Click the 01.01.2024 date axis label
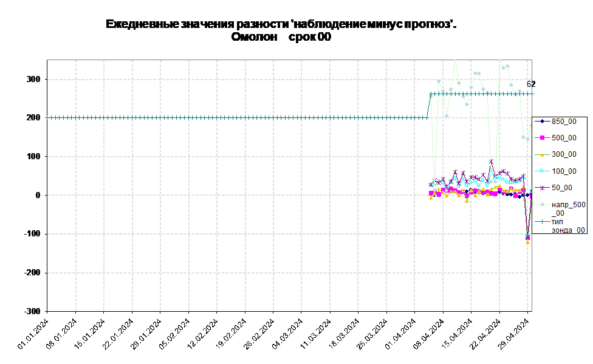 33,334
